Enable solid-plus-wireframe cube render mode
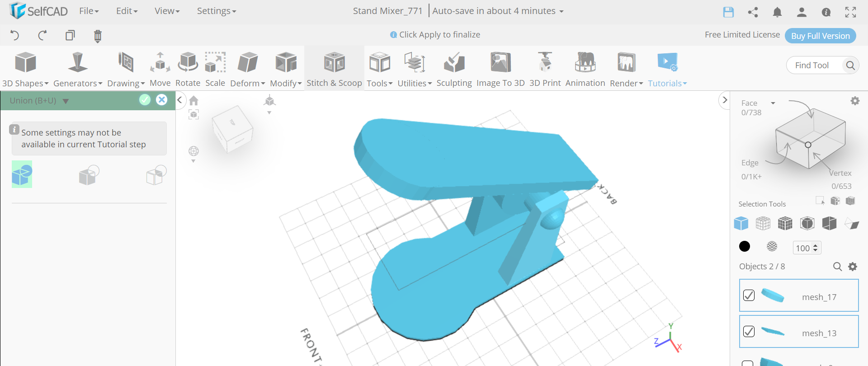Viewport: 868px width, 366px height. (785, 223)
